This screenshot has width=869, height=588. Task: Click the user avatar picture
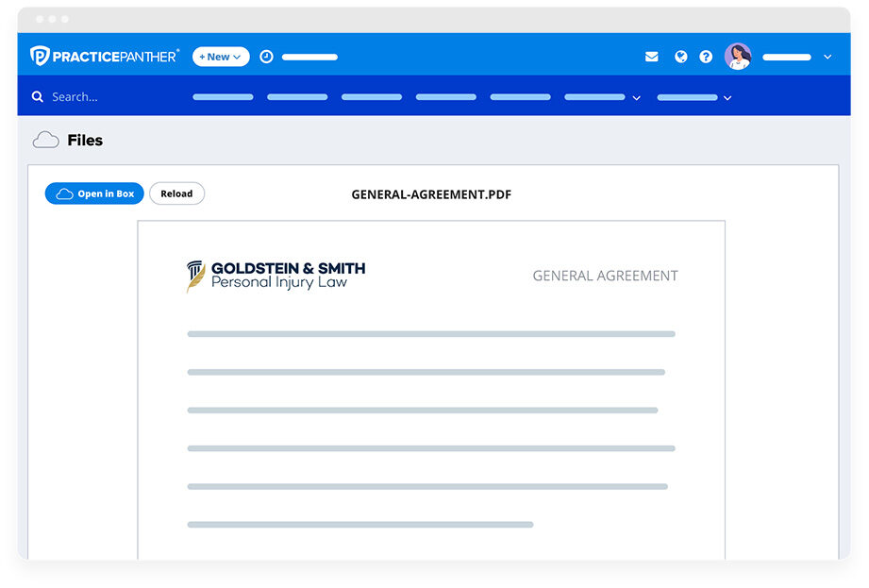click(738, 57)
